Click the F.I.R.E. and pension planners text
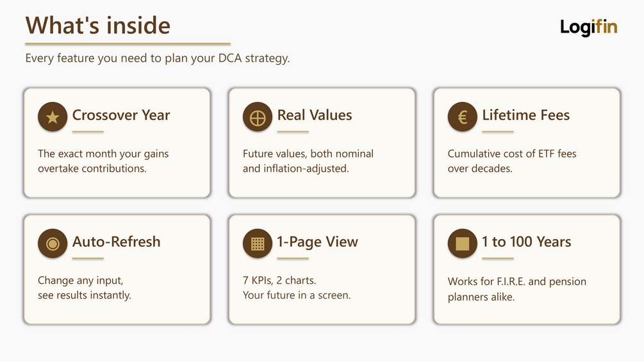 (516, 289)
